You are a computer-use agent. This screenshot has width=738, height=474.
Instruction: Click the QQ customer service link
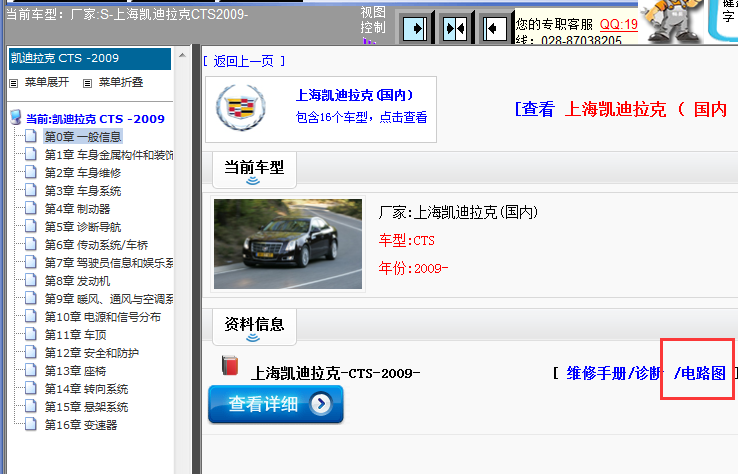tap(618, 24)
